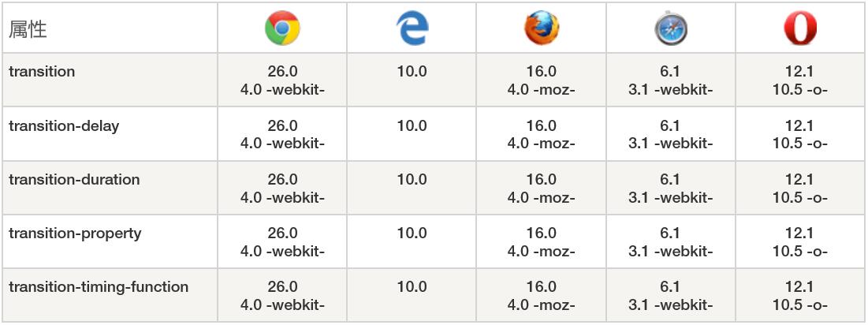Click the Safari compass icon
Viewport: 868px width, 325px height.
(x=671, y=28)
